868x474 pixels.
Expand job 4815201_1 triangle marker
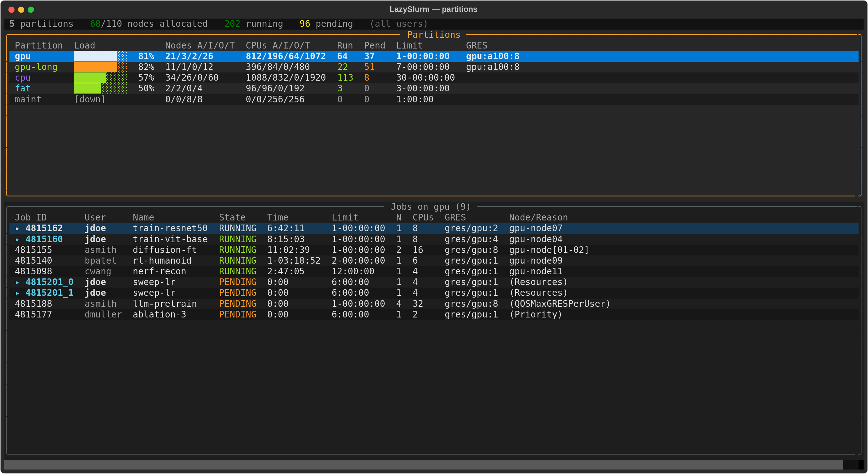point(17,293)
